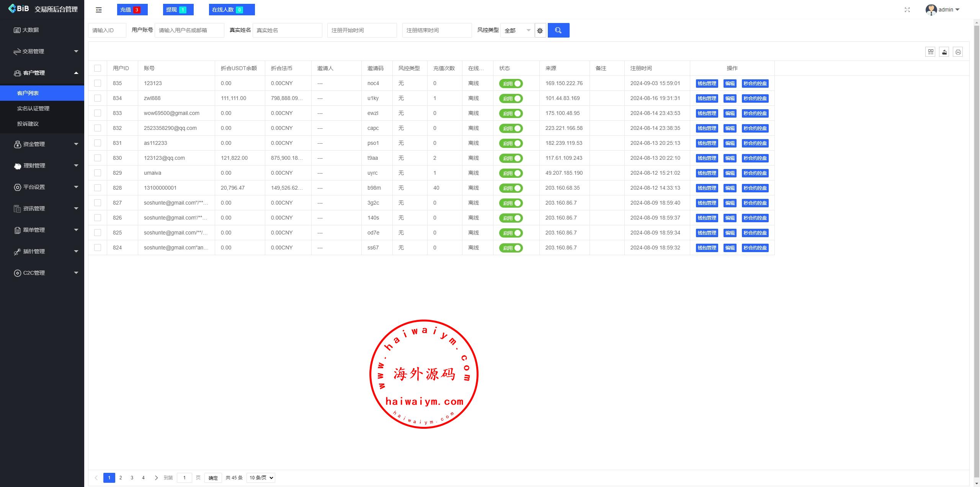Open the 风控类型 dropdown

(x=517, y=30)
